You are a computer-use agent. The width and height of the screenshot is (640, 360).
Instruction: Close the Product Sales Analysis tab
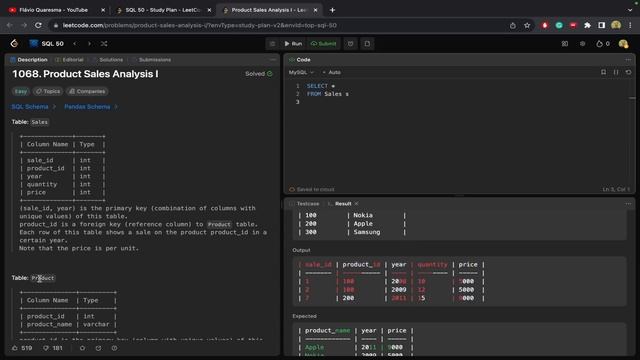315,10
